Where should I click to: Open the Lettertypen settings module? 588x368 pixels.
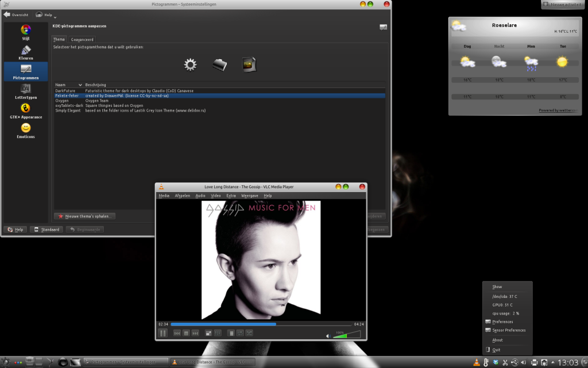coord(25,91)
